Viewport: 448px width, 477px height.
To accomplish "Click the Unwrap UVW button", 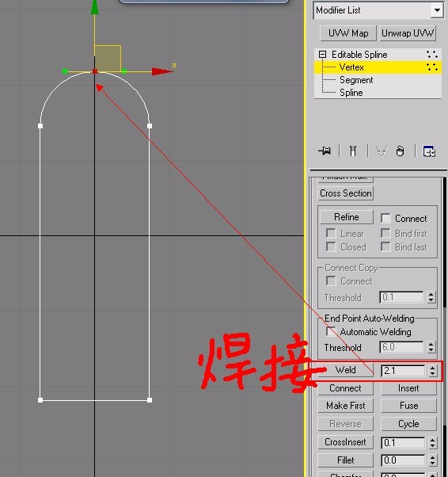I will pos(408,33).
